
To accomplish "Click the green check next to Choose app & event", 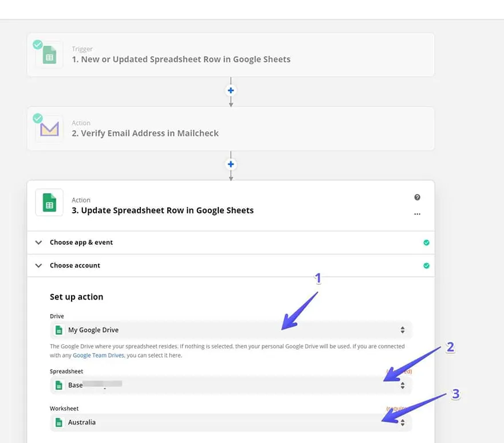I will pos(426,242).
